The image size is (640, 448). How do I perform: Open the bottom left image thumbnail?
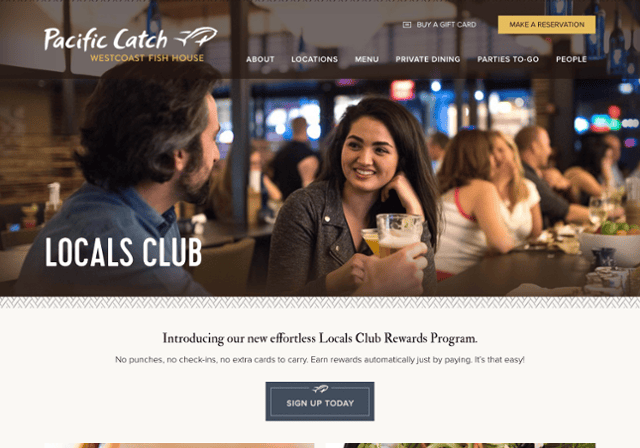click(179, 446)
